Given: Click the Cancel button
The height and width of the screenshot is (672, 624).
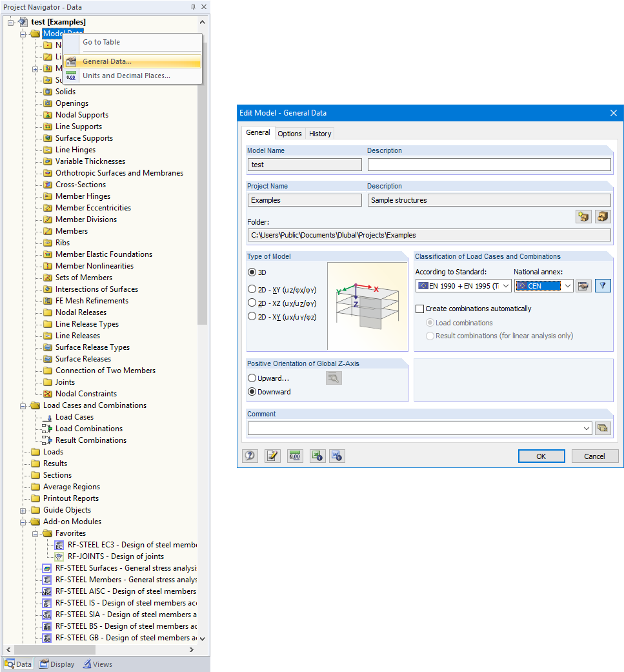Looking at the screenshot, I should coord(594,456).
